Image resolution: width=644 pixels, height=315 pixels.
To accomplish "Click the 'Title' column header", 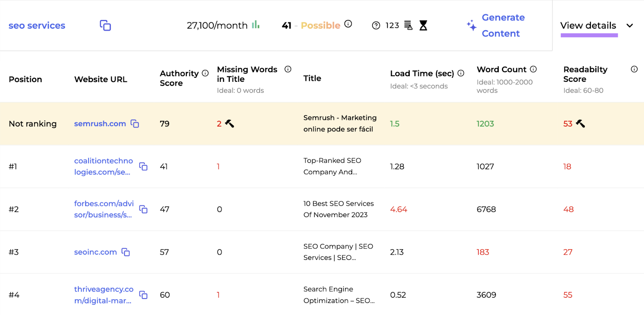I will pos(312,78).
